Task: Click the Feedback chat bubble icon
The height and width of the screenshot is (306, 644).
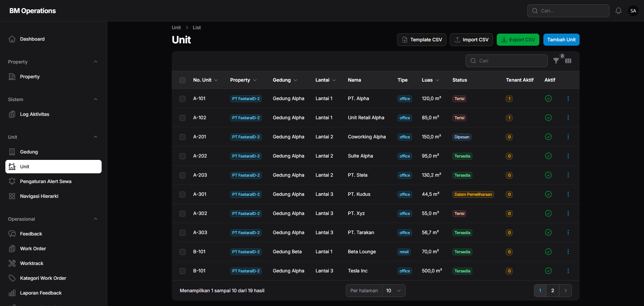Action: coord(12,234)
